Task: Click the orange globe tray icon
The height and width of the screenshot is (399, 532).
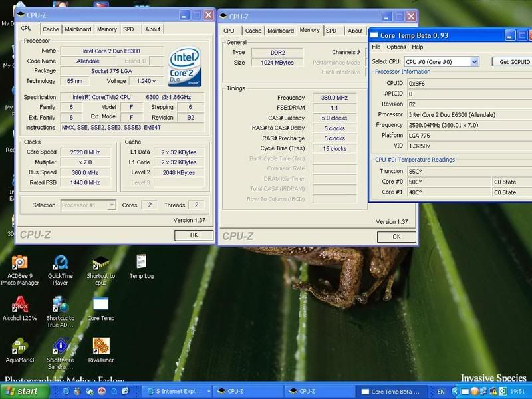Action: point(475,392)
